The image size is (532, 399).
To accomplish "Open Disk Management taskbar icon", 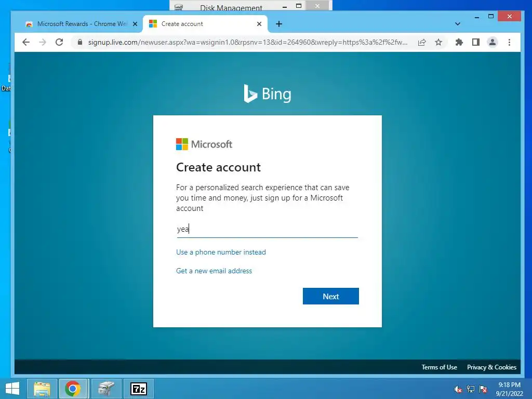I will [x=106, y=389].
